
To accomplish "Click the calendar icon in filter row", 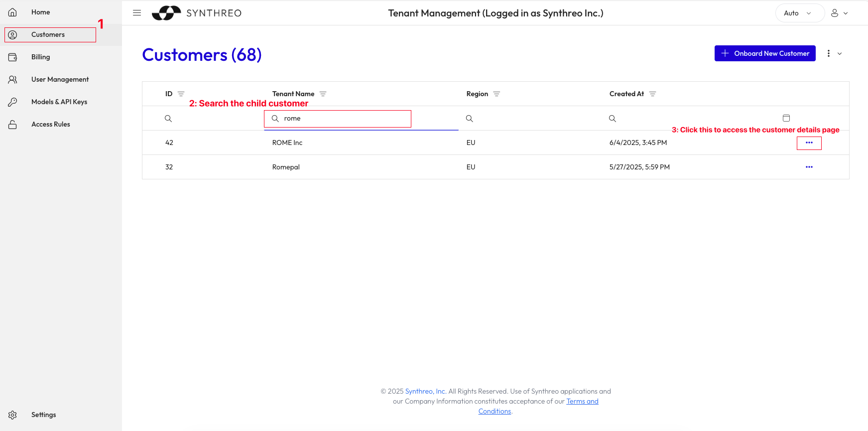I will (x=786, y=118).
